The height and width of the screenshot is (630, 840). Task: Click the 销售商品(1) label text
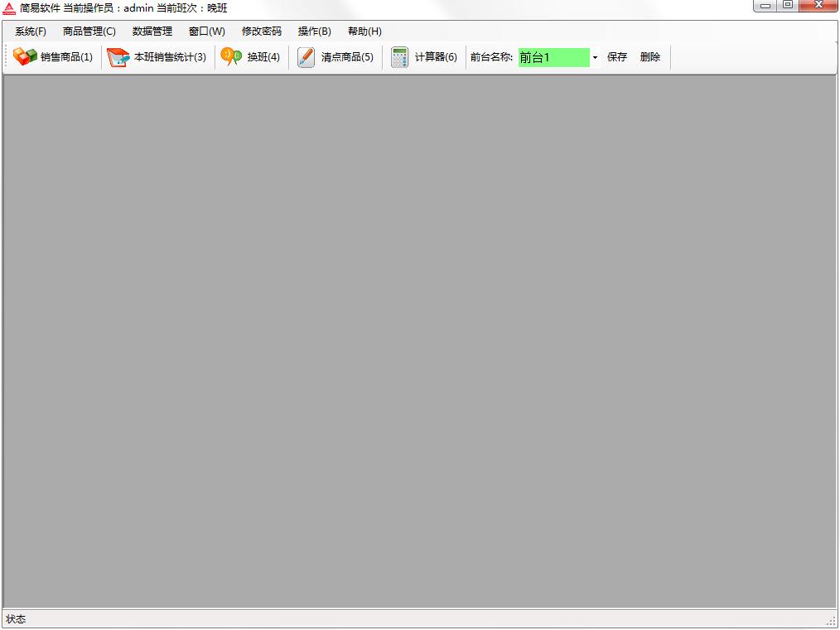click(66, 57)
